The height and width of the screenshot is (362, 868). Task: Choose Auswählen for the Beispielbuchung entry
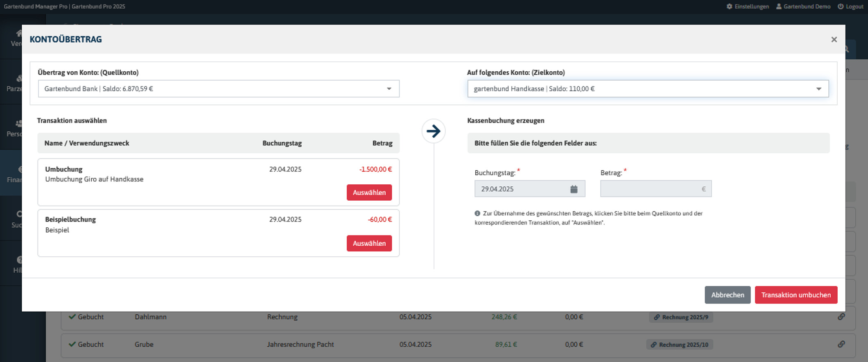[369, 243]
